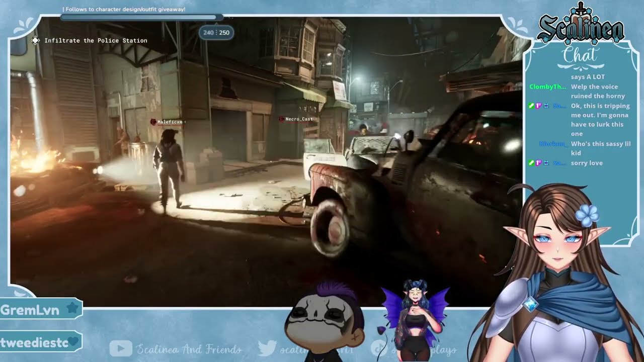
Task: Click the GremLvn follower label
Action: click(30, 310)
